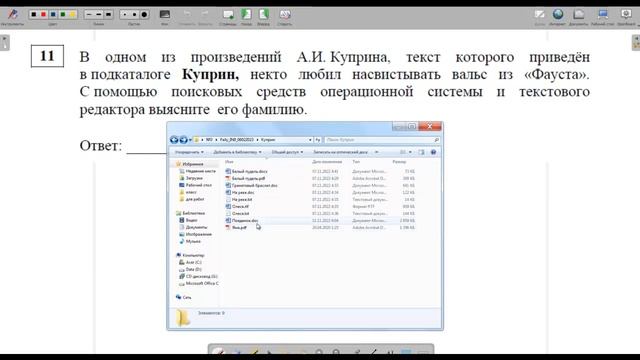Open the OpenBoard menu icon
The width and height of the screenshot is (640, 360).
coord(626,14)
